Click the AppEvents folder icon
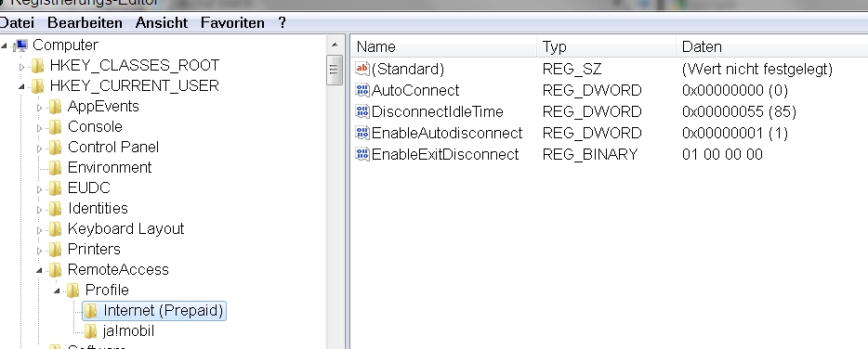868x349 pixels. (x=56, y=107)
